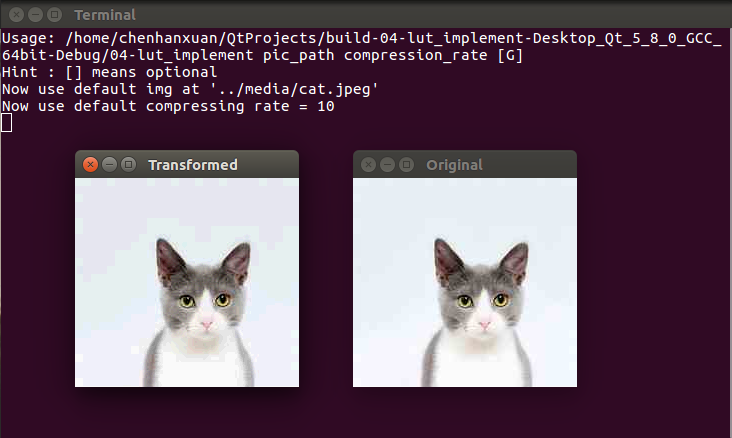
Task: Focus the Original window via its title
Action: [454, 165]
